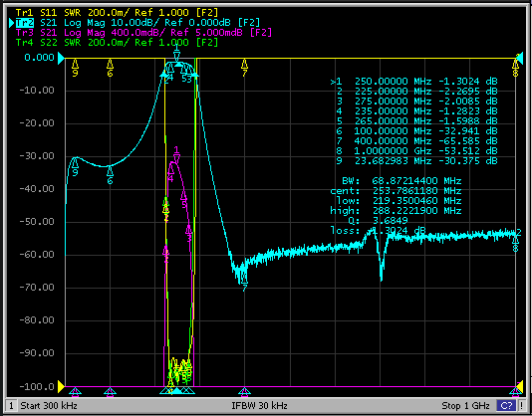The image size is (532, 416).
Task: Select the Tr1 S11 SWR trace label
Action: click(x=117, y=13)
